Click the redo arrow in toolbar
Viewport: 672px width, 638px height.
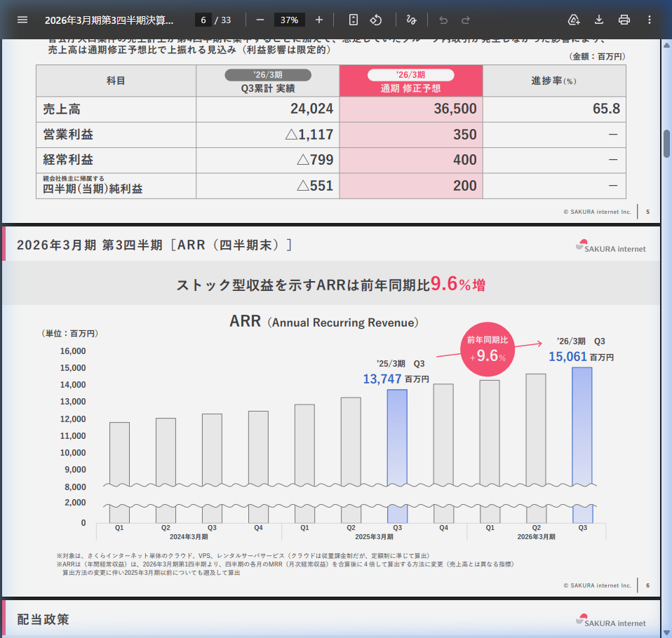466,20
